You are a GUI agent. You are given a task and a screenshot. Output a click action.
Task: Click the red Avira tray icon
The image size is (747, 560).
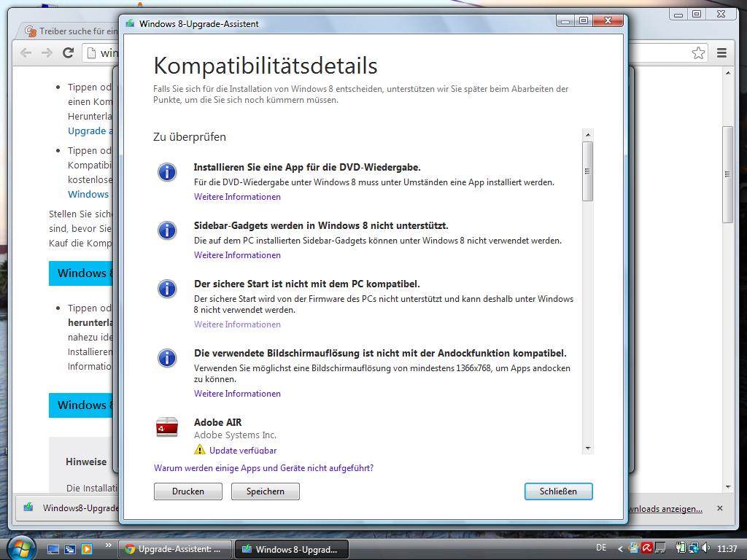pos(646,548)
